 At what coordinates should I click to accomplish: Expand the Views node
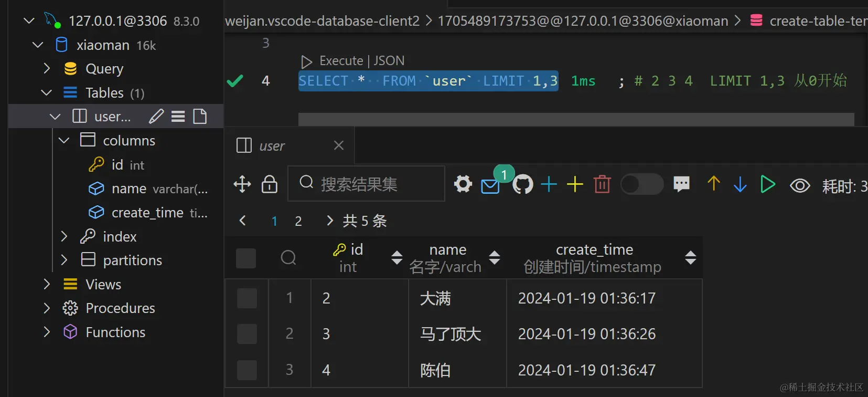(47, 284)
